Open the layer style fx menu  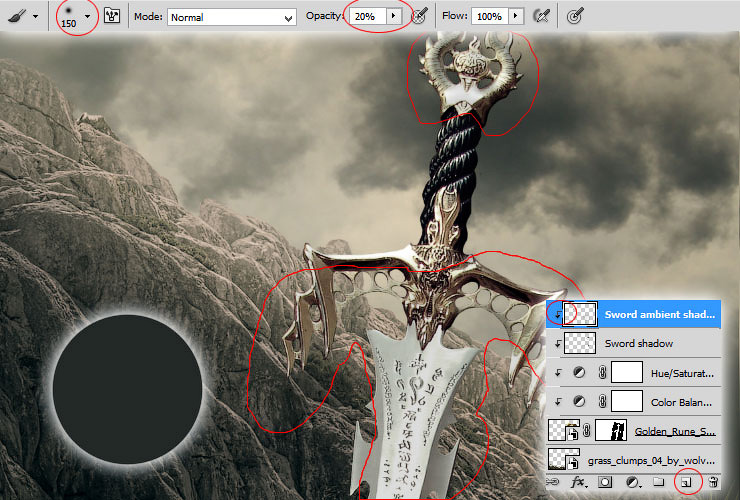click(x=579, y=482)
